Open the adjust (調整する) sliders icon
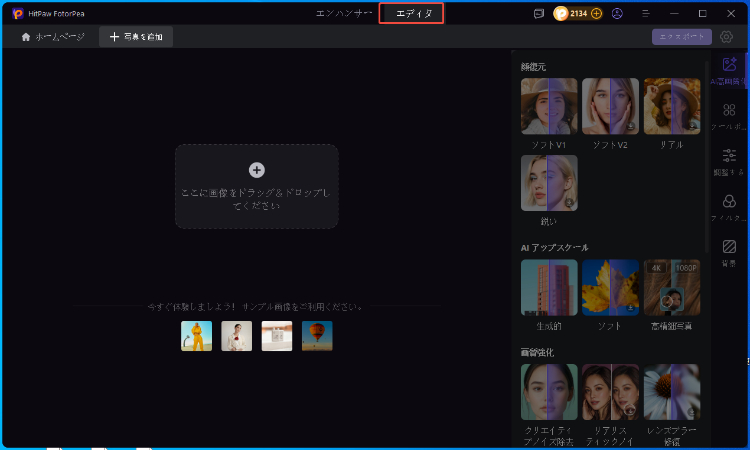 tap(729, 155)
